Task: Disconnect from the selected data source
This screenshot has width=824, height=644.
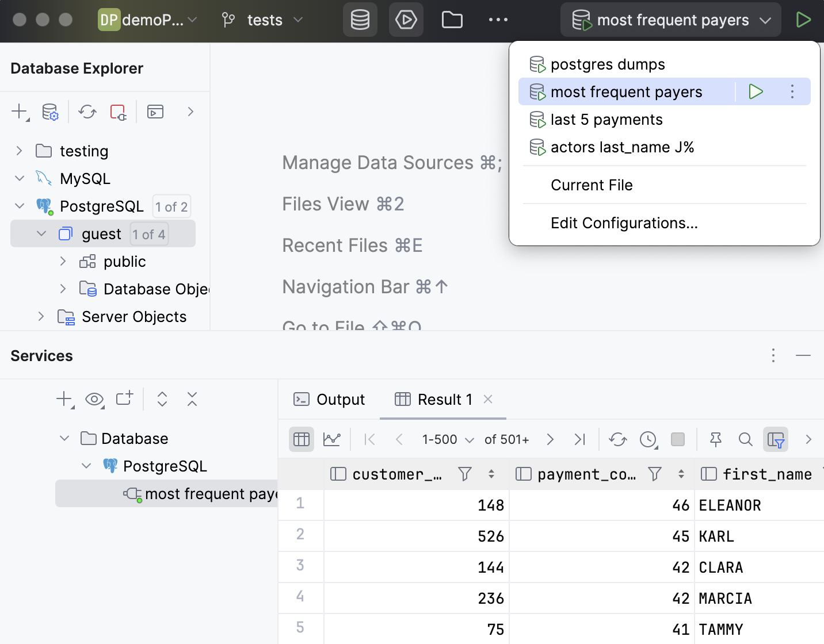Action: pyautogui.click(x=118, y=112)
